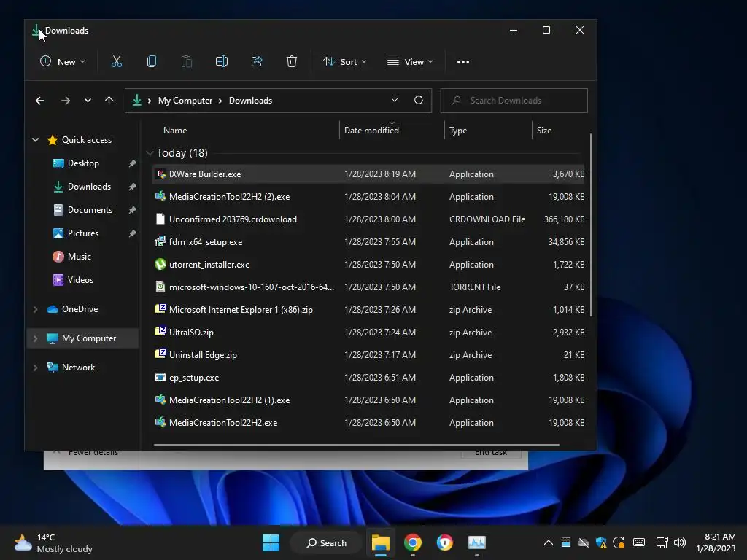Screen dimensions: 747x560
Task: Select Downloads in Quick access
Action: [x=89, y=187]
